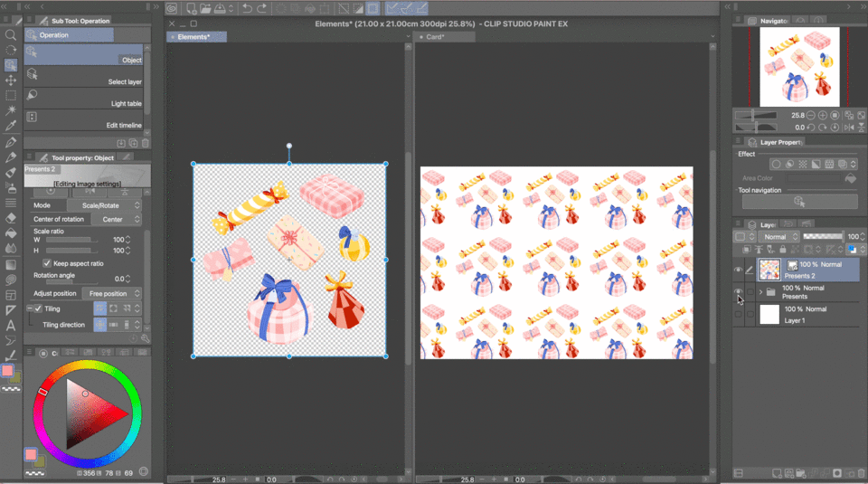Select the Fill bucket tool

tap(11, 233)
